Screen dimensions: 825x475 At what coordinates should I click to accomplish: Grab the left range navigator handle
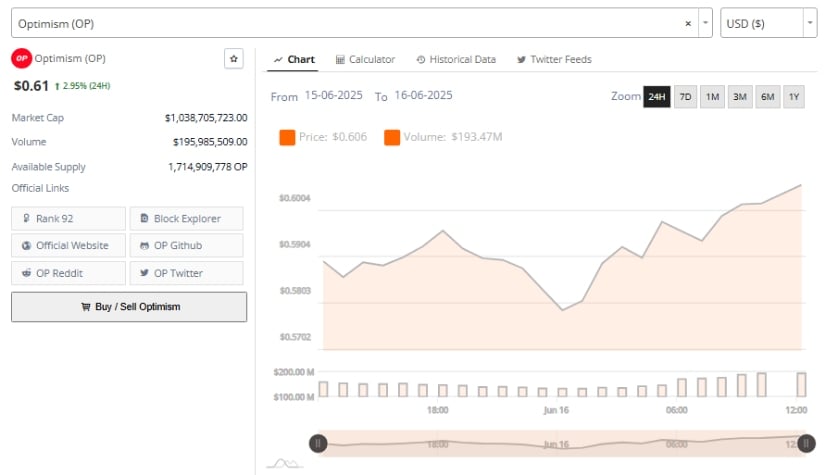[318, 443]
